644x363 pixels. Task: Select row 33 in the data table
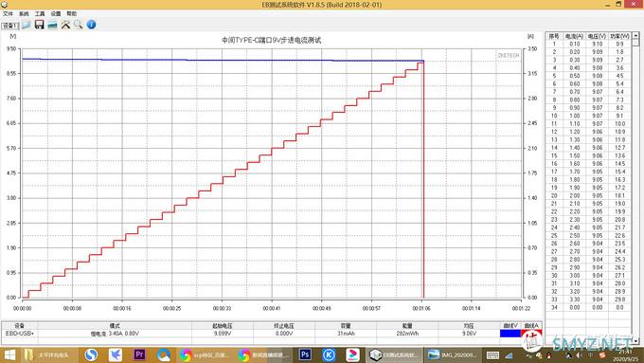[588, 299]
